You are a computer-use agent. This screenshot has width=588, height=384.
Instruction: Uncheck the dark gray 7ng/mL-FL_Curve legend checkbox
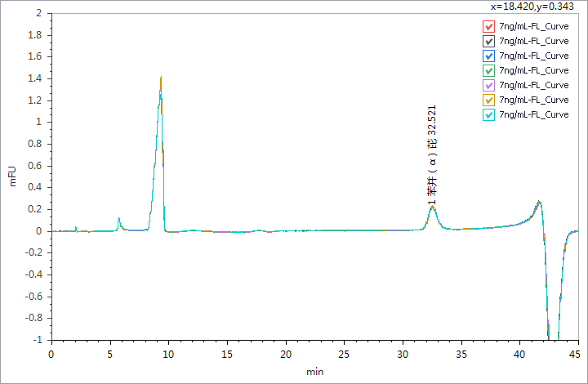488,41
